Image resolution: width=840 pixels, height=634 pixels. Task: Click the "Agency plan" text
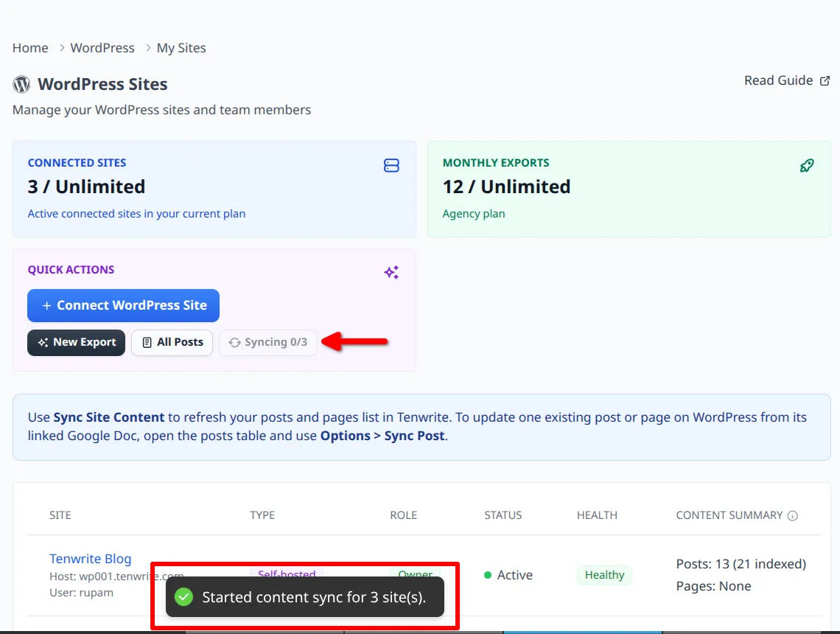474,214
